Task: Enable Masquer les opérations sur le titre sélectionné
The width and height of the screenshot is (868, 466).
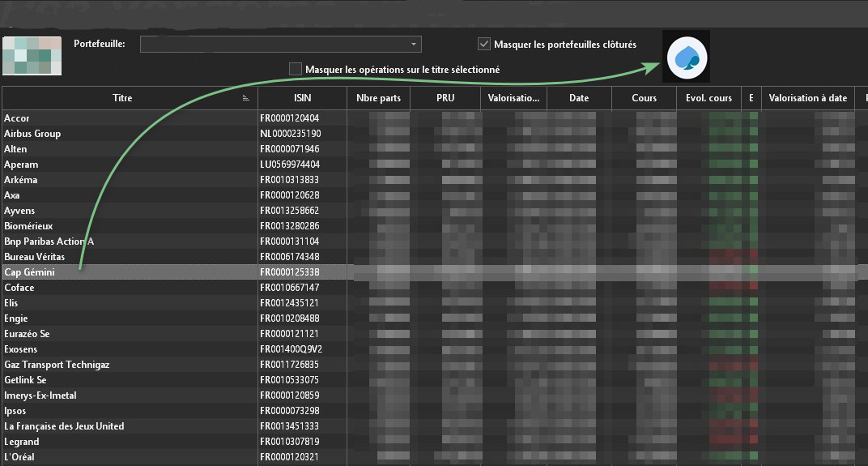Action: [x=295, y=69]
